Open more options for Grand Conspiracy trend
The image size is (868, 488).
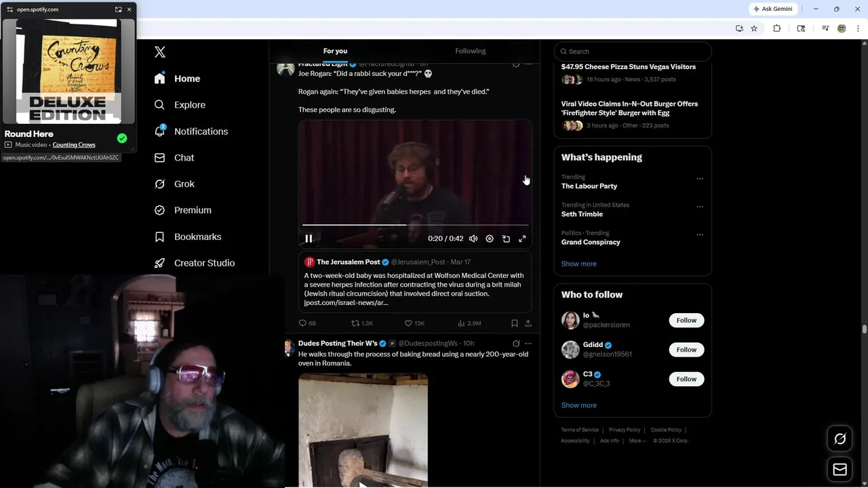700,235
